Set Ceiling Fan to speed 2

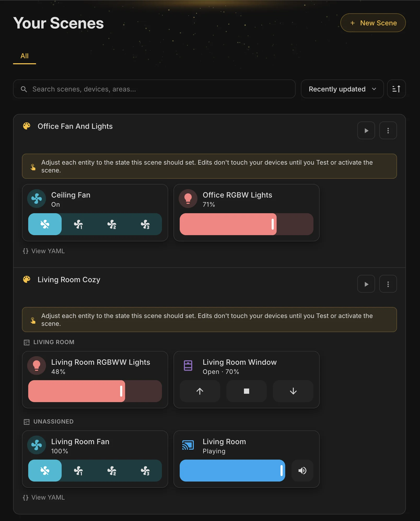(112, 224)
